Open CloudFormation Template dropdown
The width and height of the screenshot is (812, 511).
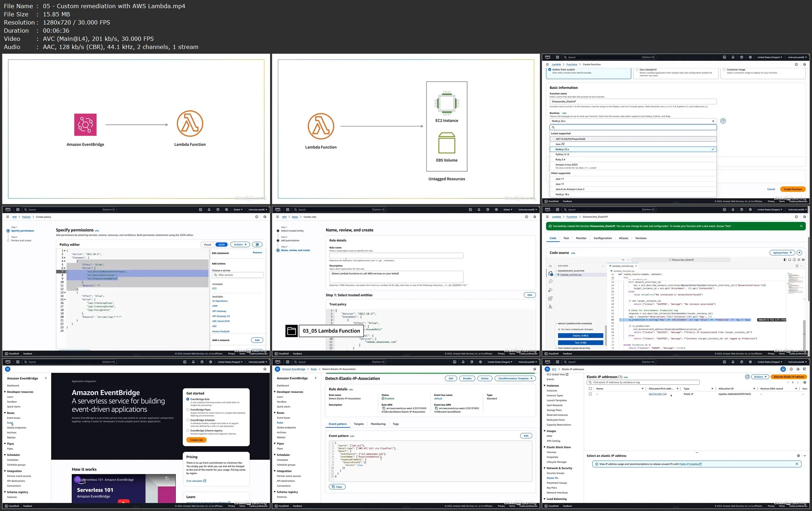coord(515,379)
